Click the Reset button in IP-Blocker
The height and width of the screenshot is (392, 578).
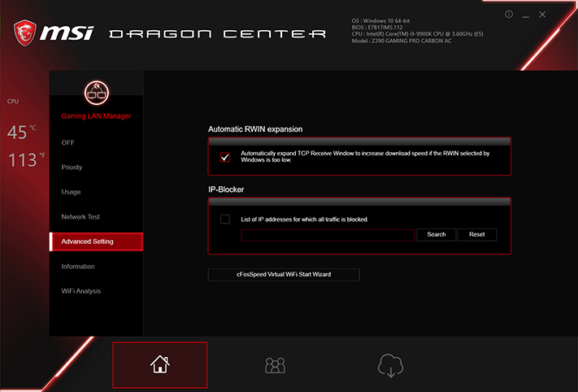477,234
